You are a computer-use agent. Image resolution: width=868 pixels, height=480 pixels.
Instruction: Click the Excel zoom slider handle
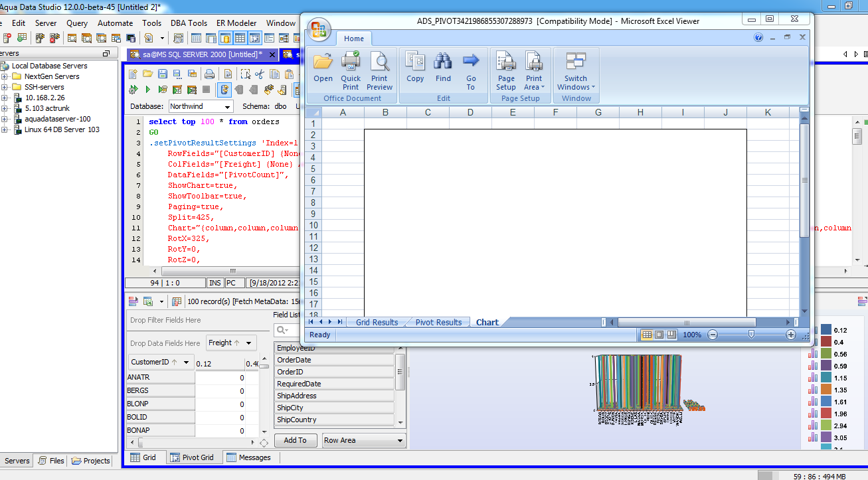(751, 335)
